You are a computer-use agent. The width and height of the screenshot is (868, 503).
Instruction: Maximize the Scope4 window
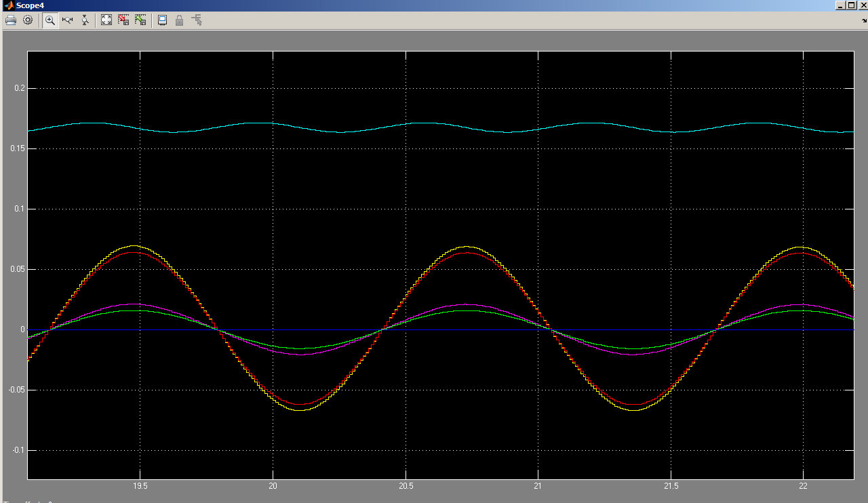tap(851, 5)
